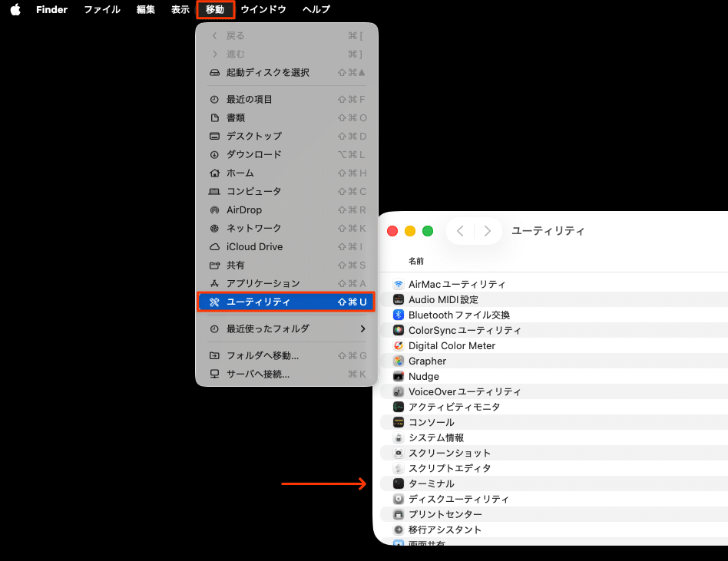Open the Apple menu logo
The width and height of the screenshot is (728, 561).
point(15,9)
